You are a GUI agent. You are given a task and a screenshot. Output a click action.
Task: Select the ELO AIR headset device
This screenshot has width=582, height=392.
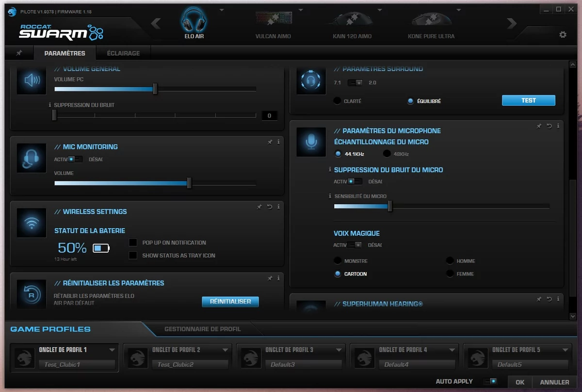pyautogui.click(x=194, y=22)
